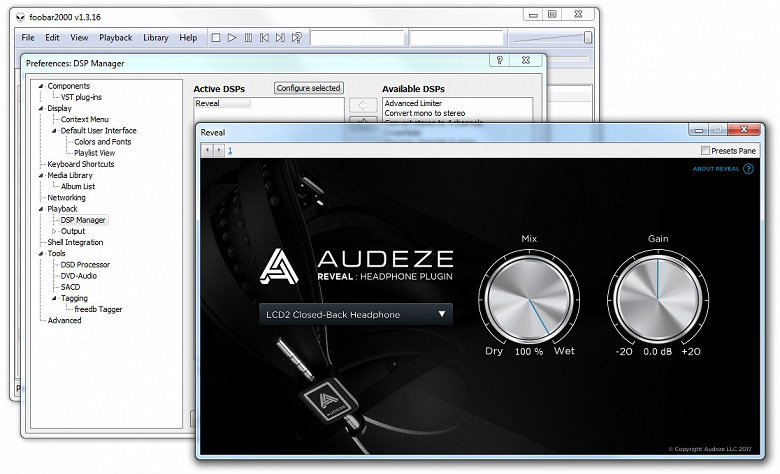Collapse the Default User Interface node
The image size is (780, 474).
click(54, 131)
